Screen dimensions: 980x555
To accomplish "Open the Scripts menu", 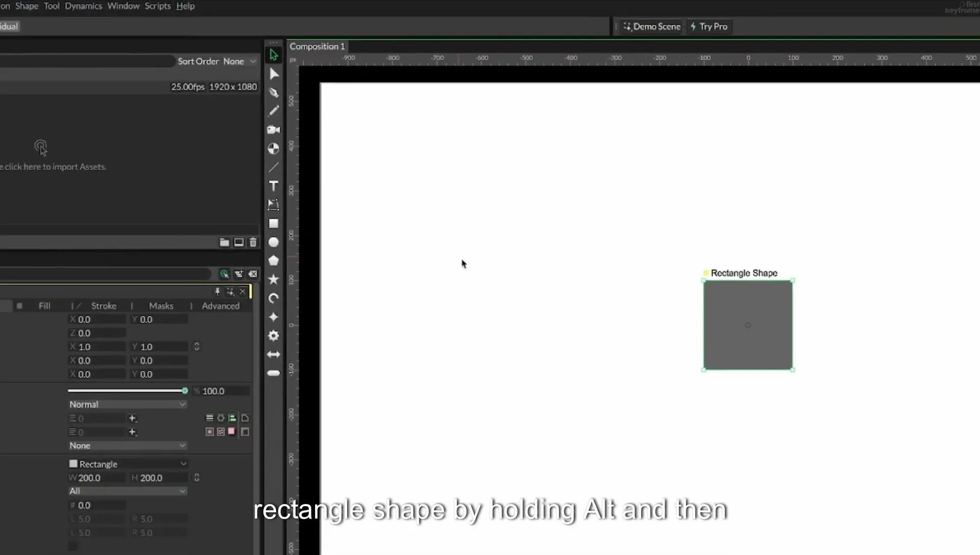I will pos(157,6).
